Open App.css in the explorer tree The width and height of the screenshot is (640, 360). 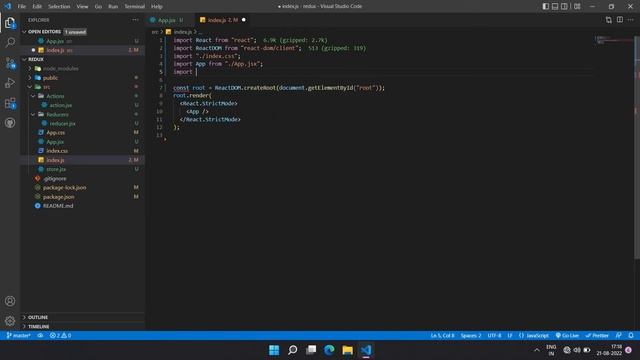tap(82, 133)
